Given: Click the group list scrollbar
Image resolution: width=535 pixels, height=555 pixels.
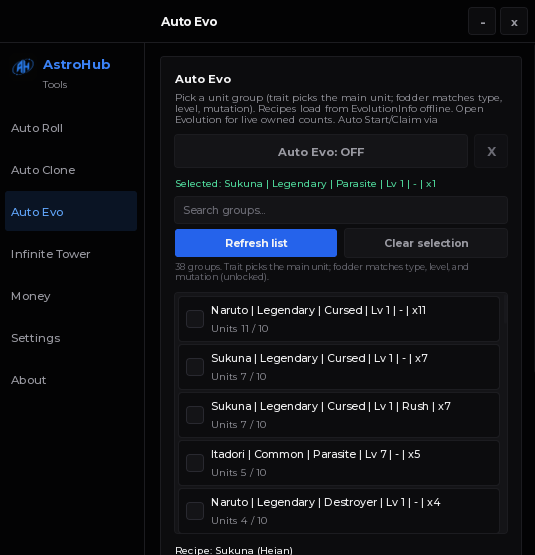Looking at the screenshot, I should (x=505, y=309).
